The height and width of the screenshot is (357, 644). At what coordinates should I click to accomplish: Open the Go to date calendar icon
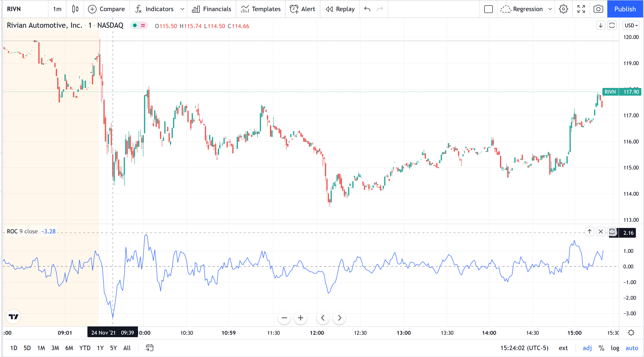point(149,348)
